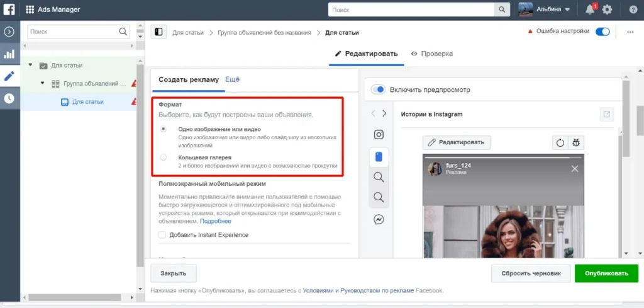Open Условиями и Руководством по рекламе link
This screenshot has height=308, width=644.
(358, 291)
